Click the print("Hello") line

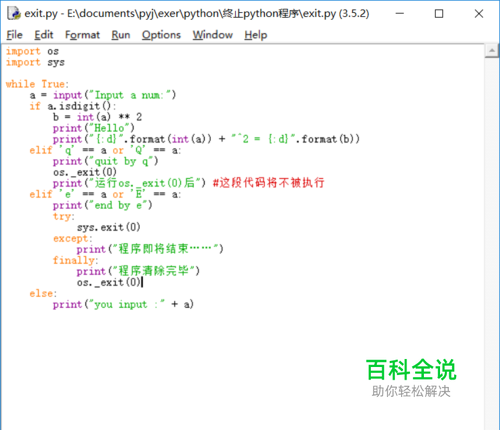click(94, 128)
